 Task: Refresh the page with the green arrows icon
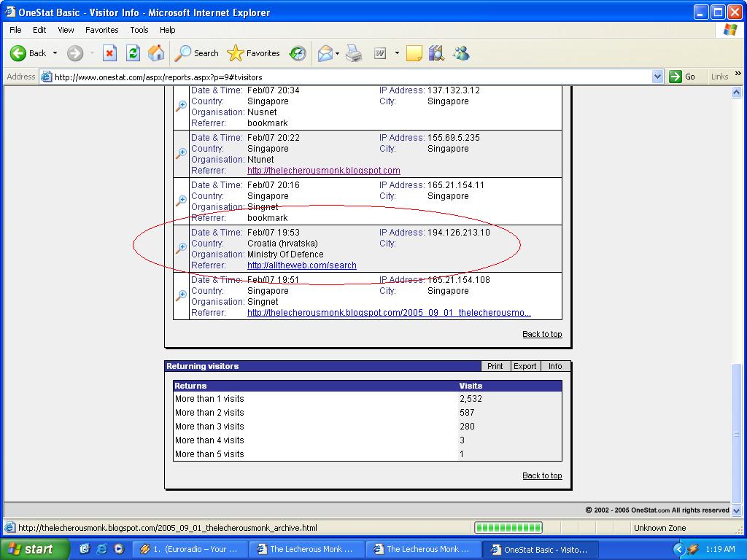pyautogui.click(x=133, y=52)
